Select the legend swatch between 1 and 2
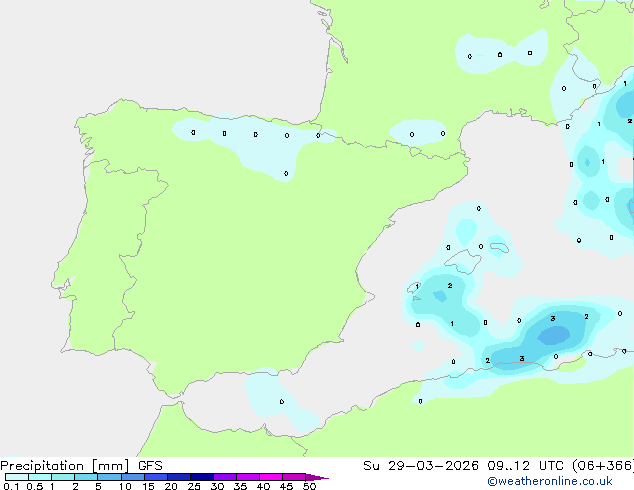Viewport: 634px width, 490px height. [63, 477]
